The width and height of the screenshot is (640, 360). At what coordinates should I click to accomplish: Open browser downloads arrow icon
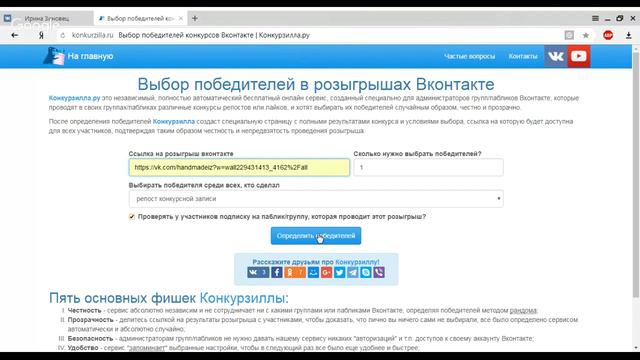(x=629, y=36)
